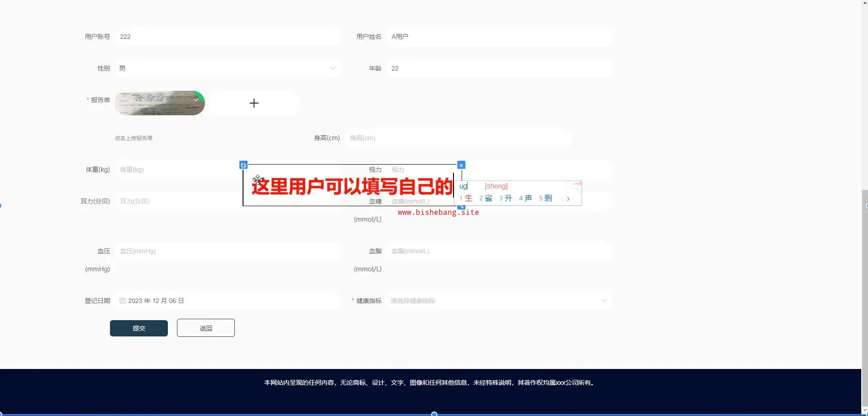Open the 性别 gender dropdown
The image size is (868, 416).
(x=228, y=68)
